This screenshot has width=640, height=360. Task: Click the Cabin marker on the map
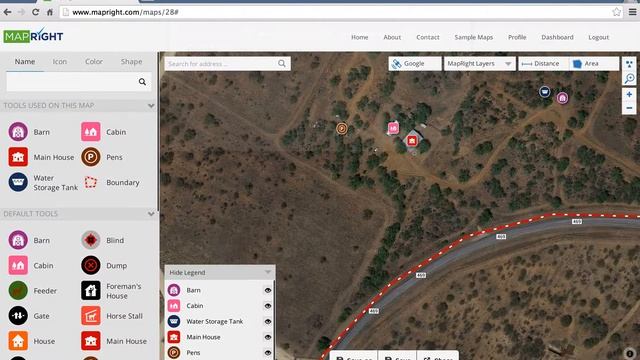coord(393,128)
